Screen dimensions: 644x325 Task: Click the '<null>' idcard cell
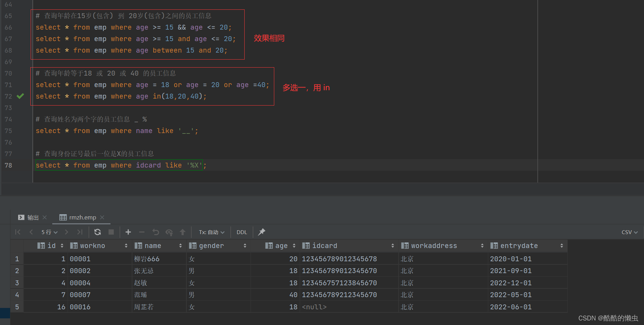pyautogui.click(x=349, y=307)
